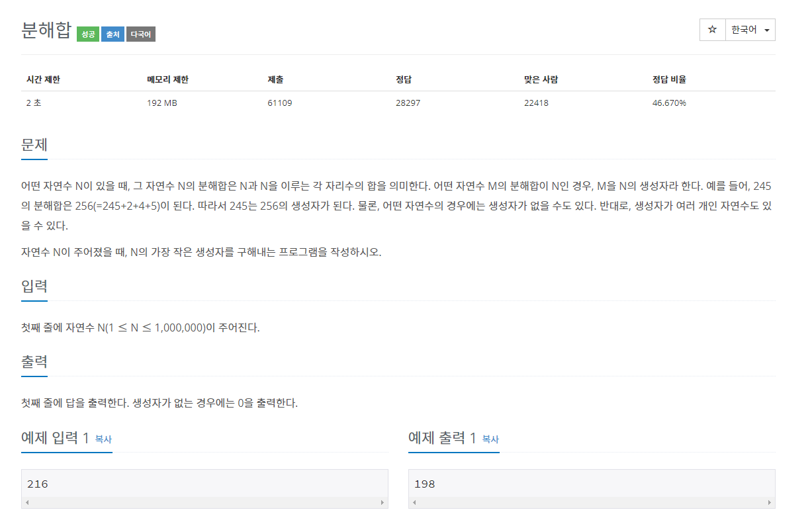Click the 맞힌 사람 column header
Viewport: 812px width, 526px height.
click(x=541, y=79)
